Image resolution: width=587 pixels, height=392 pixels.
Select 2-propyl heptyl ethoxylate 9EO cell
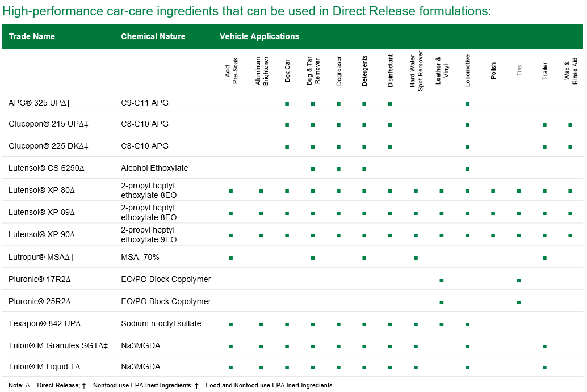149,234
